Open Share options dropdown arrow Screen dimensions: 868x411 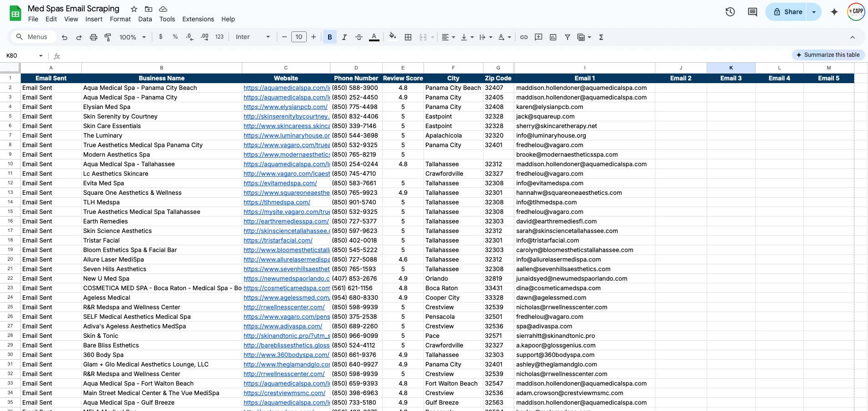click(x=814, y=12)
